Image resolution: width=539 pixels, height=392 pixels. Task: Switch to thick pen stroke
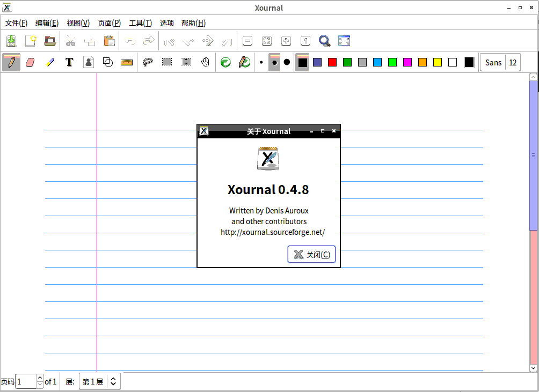(x=287, y=62)
